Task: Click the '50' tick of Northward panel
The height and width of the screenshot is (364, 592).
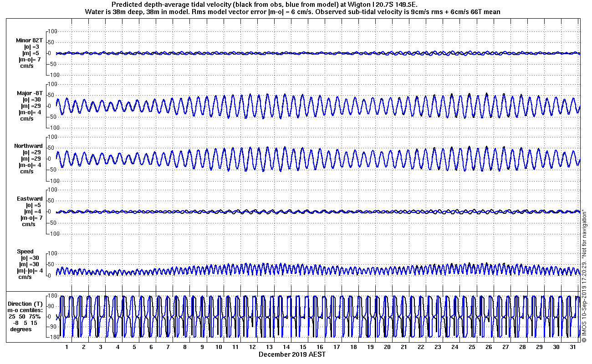Action: click(51, 147)
